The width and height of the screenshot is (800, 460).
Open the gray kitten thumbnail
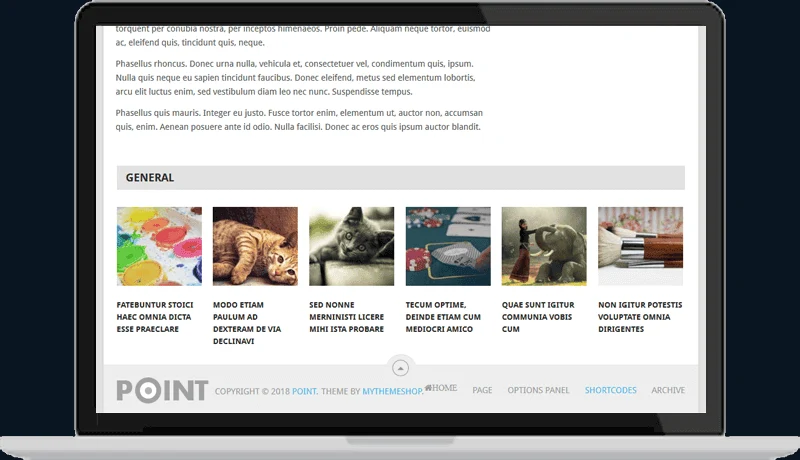[352, 246]
